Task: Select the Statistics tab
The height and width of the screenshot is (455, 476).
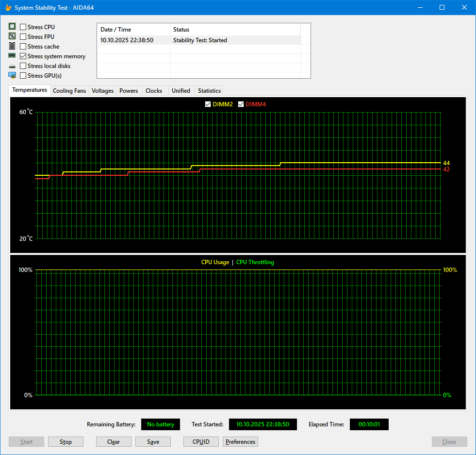Action: pos(209,90)
